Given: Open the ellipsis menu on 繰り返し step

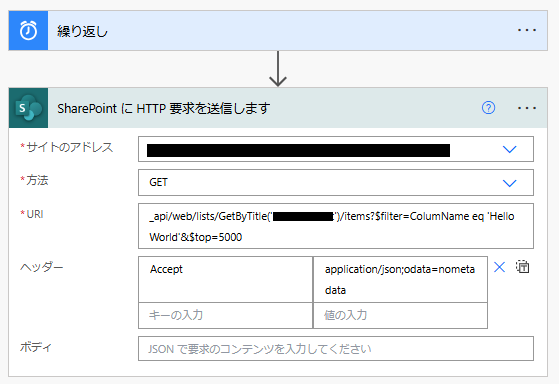Looking at the screenshot, I should [527, 30].
